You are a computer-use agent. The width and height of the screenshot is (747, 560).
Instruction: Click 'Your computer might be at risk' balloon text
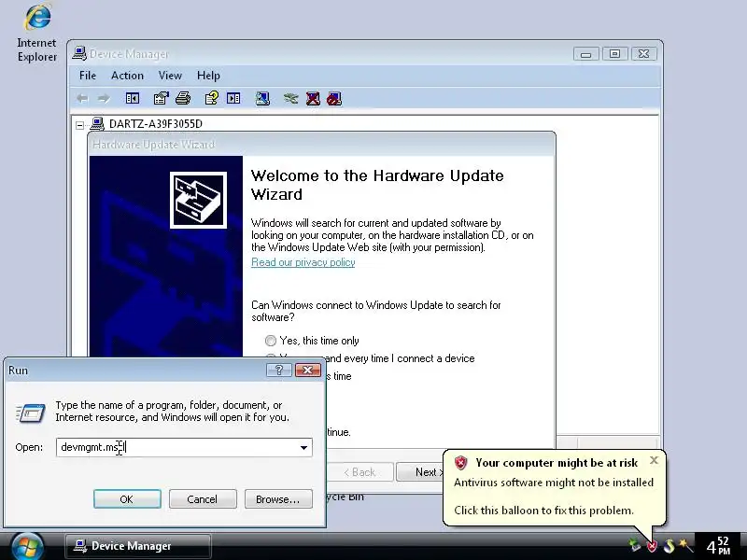coord(557,463)
